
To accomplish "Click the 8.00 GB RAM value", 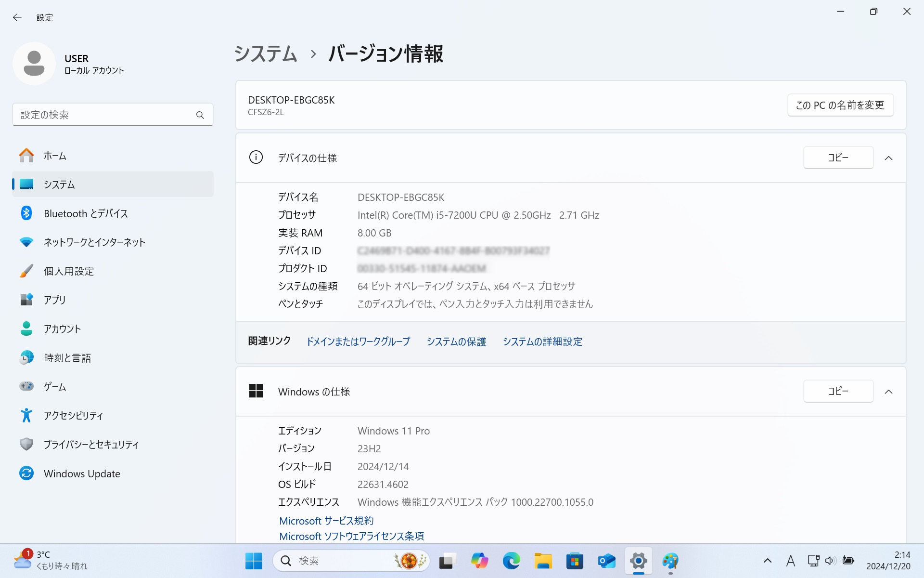I will pyautogui.click(x=374, y=233).
